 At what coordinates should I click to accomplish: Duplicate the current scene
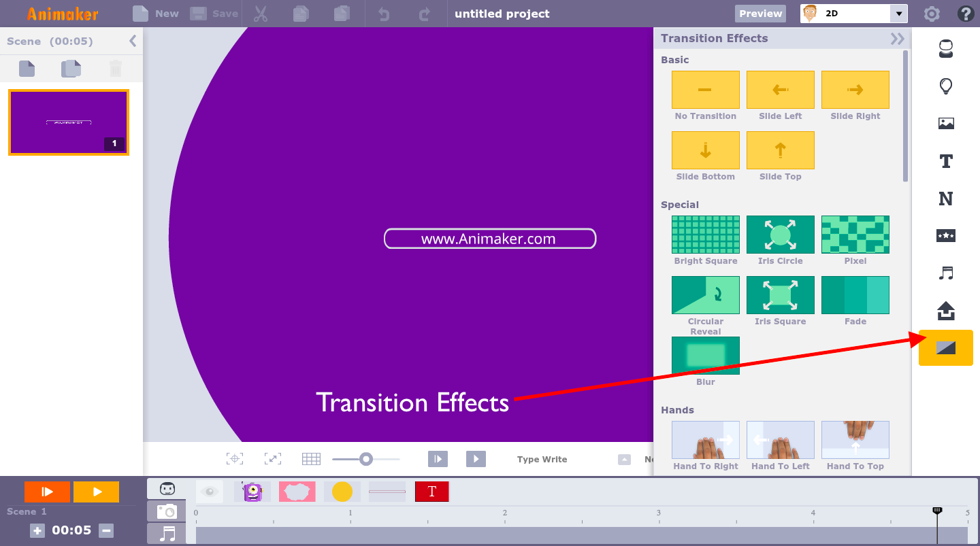pyautogui.click(x=71, y=68)
